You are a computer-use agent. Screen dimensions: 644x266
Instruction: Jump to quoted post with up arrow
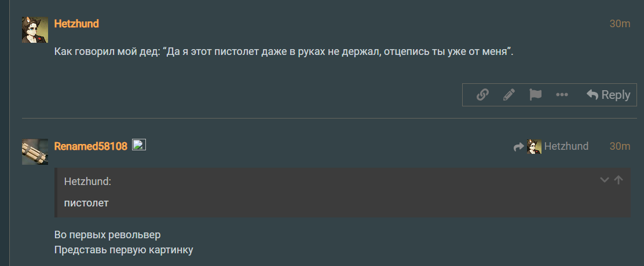click(619, 179)
